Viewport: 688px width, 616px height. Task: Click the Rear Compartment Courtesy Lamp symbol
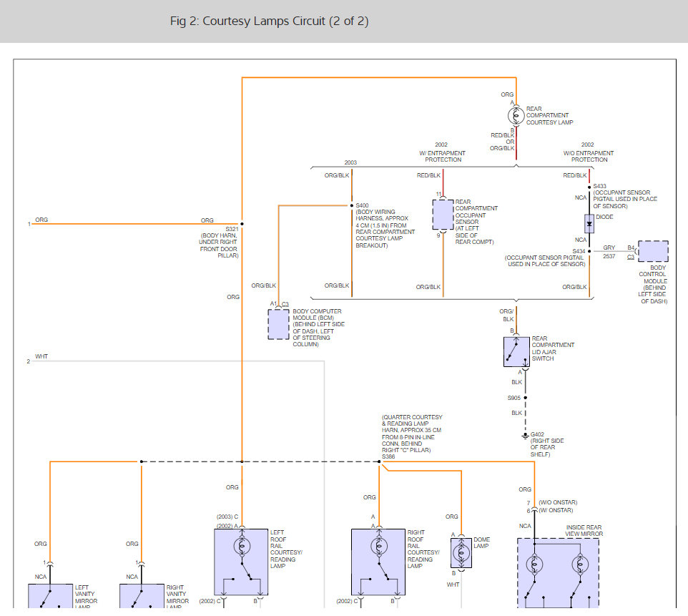pos(516,116)
